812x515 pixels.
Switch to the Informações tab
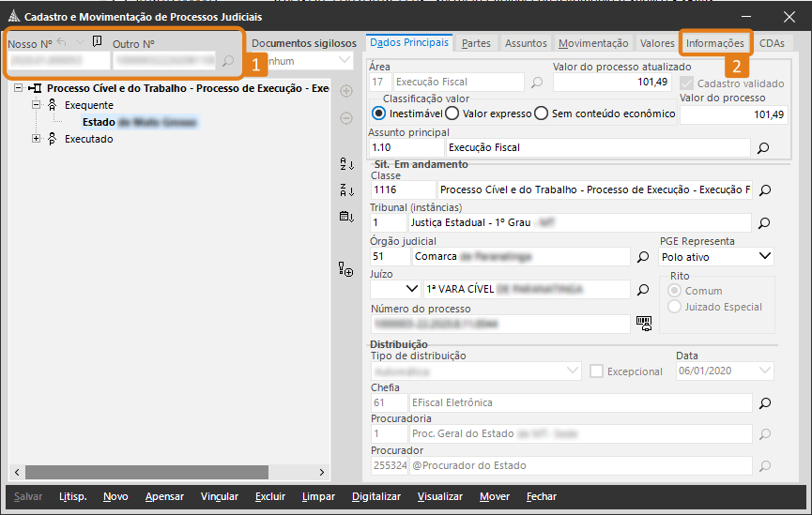(714, 43)
